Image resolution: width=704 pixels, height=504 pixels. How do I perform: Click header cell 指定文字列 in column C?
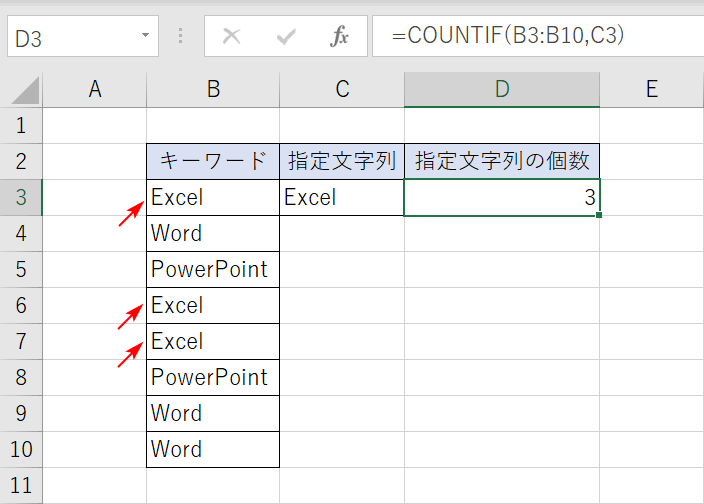(342, 162)
